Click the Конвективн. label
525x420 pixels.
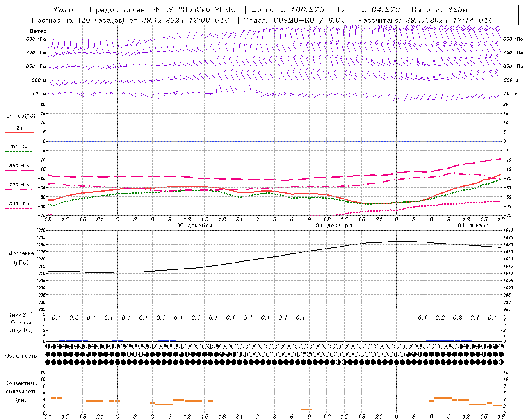tap(21, 383)
